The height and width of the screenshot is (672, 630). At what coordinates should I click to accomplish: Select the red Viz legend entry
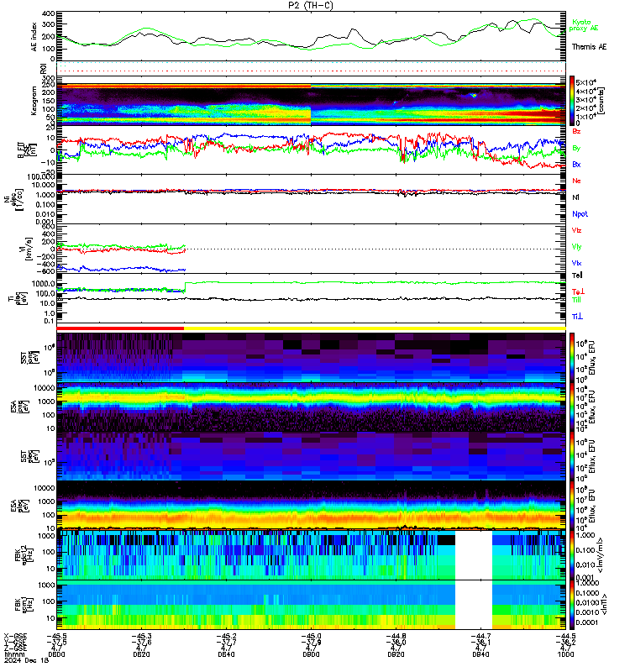pos(576,230)
